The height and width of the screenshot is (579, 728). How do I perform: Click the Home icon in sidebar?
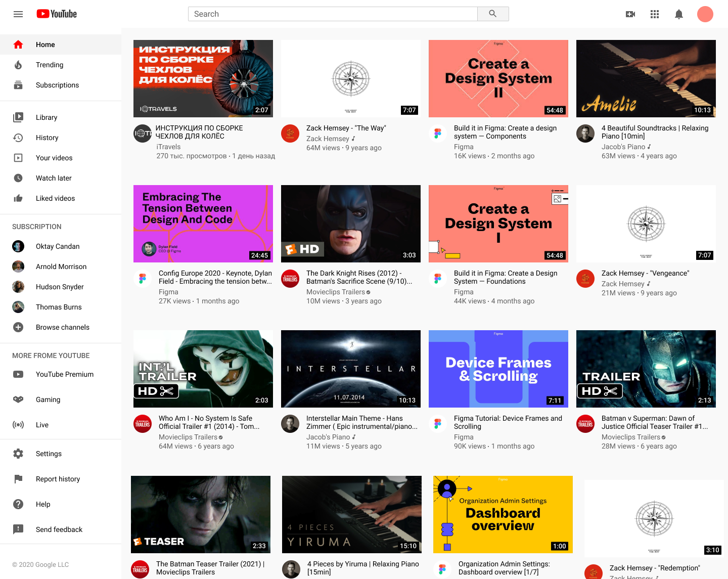(18, 44)
